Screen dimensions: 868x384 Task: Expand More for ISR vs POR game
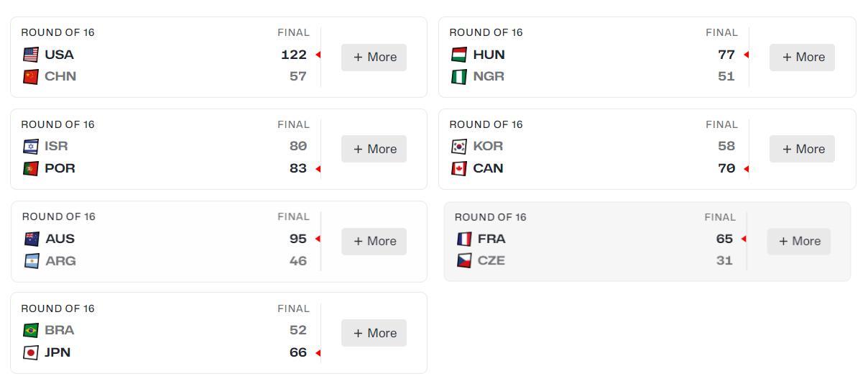click(x=374, y=149)
